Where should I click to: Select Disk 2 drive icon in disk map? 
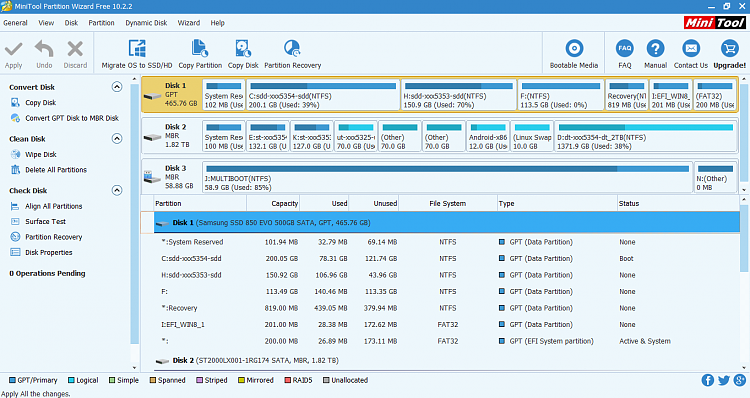152,138
